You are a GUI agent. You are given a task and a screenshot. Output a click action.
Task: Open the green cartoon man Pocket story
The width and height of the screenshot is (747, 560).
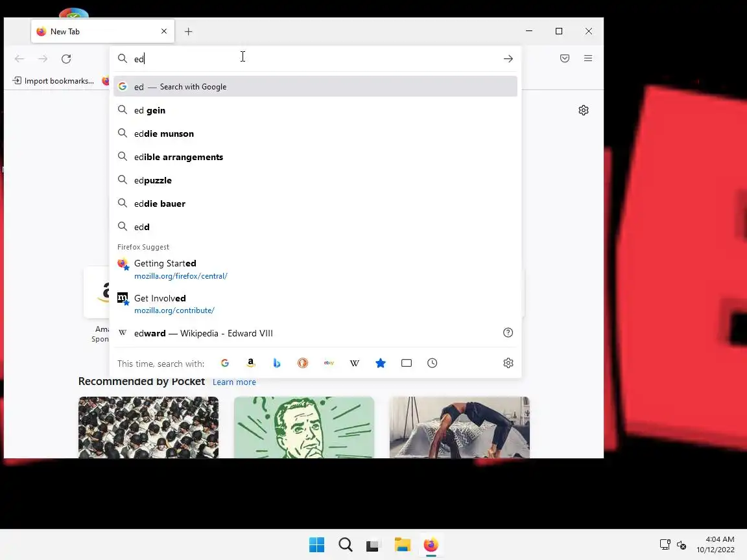click(x=304, y=428)
